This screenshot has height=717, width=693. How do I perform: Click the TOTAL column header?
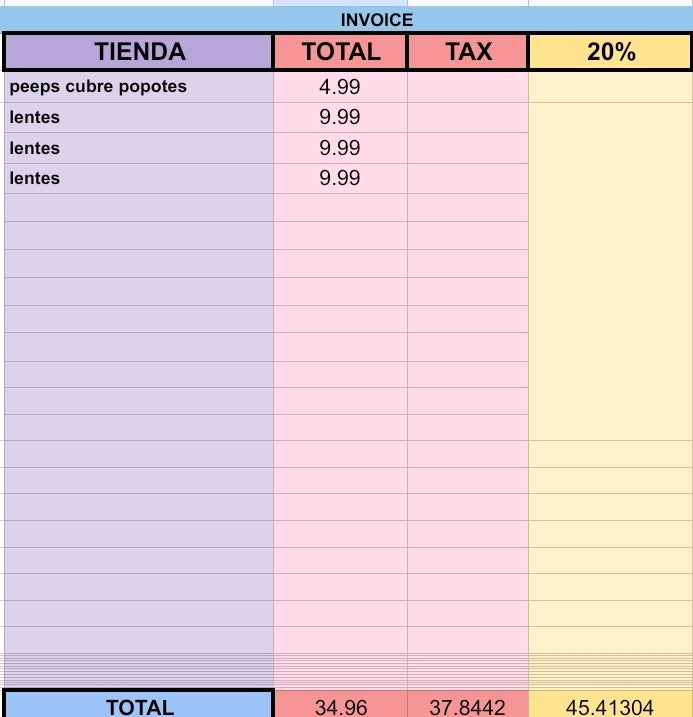341,51
